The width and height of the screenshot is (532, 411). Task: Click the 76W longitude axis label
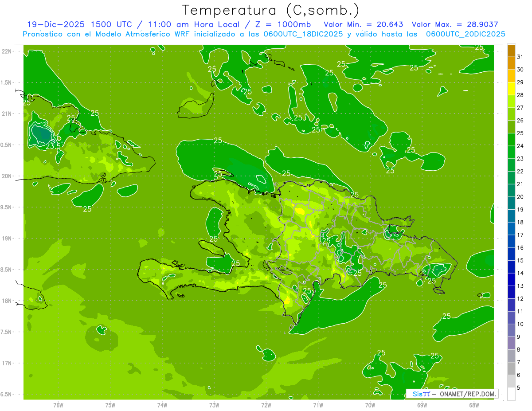point(58,405)
